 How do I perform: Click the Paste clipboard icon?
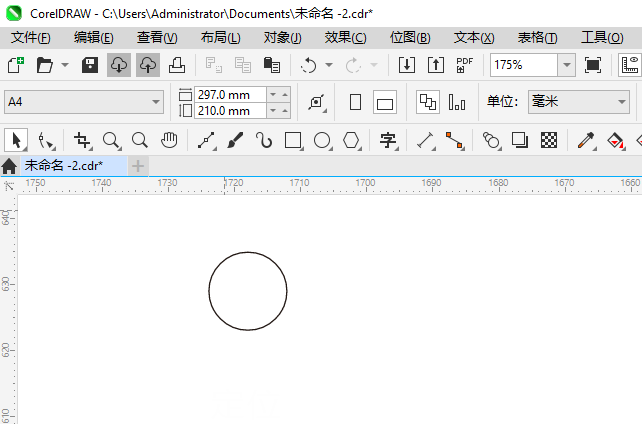tap(271, 65)
